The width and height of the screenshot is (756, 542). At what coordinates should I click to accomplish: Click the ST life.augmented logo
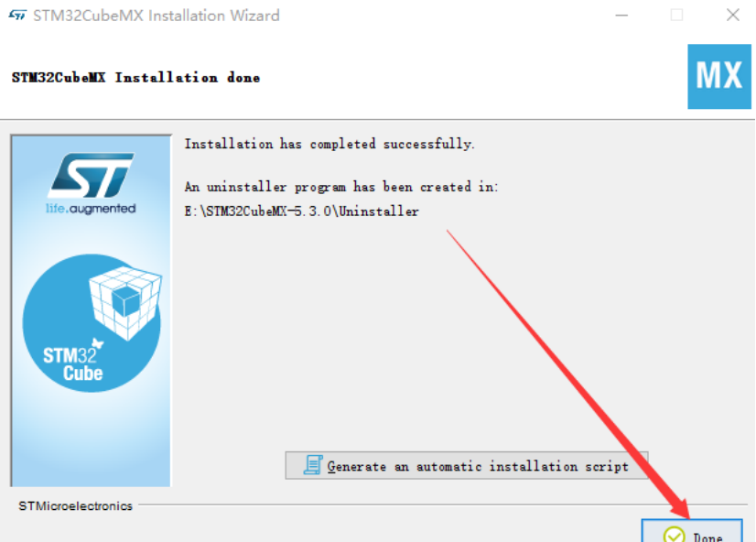coord(92,183)
